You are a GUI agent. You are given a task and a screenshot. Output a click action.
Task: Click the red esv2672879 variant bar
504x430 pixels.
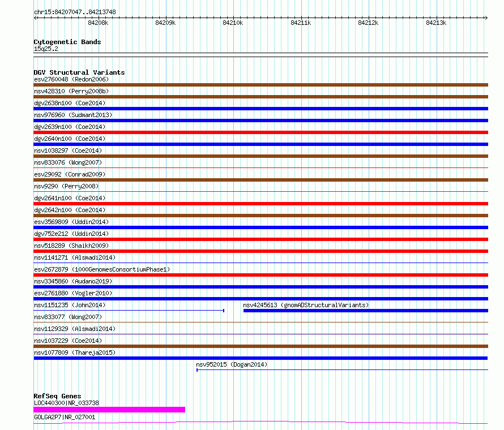click(260, 275)
